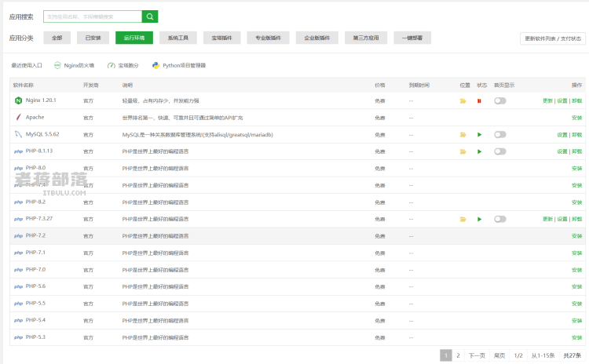The image size is (589, 364).
Task: Open the Python project manager shortcut icon
Action: coord(155,65)
